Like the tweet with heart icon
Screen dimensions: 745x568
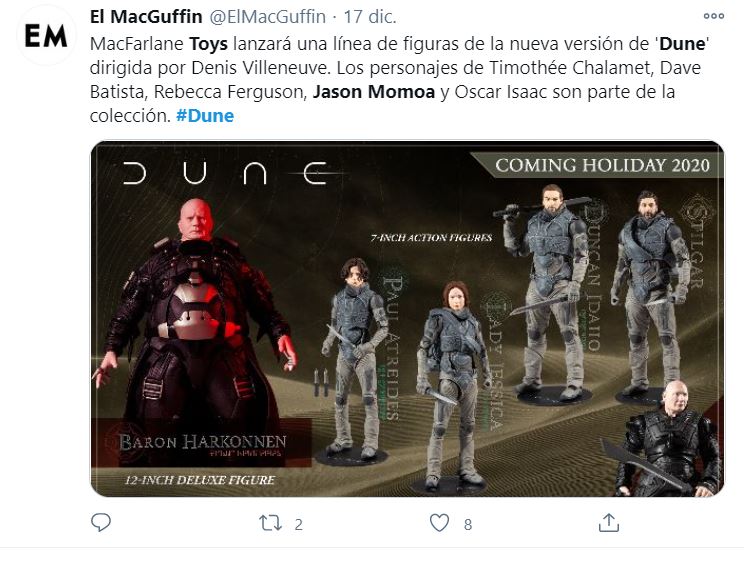439,523
